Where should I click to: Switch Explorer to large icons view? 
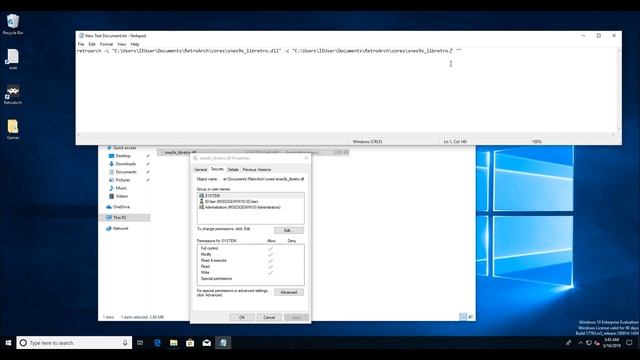[x=471, y=317]
